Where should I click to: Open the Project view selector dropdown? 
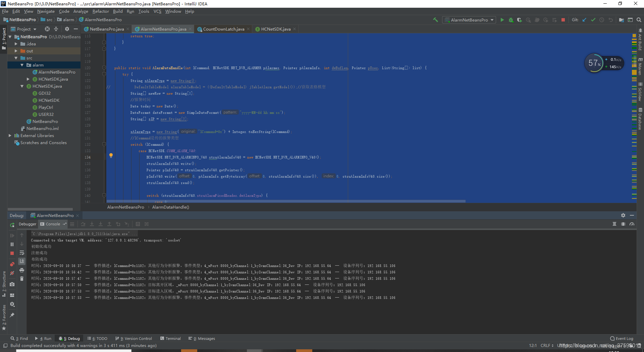pos(23,29)
